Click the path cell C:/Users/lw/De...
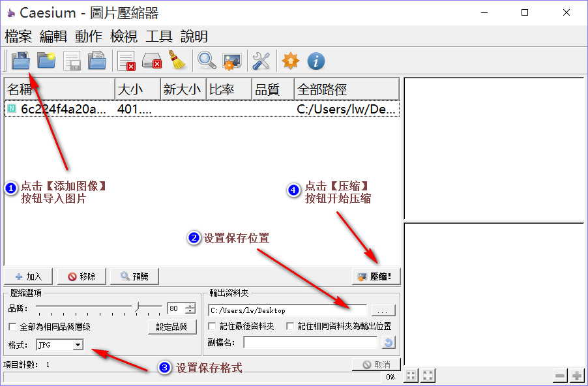Screen dimensions: 588x386 point(346,109)
